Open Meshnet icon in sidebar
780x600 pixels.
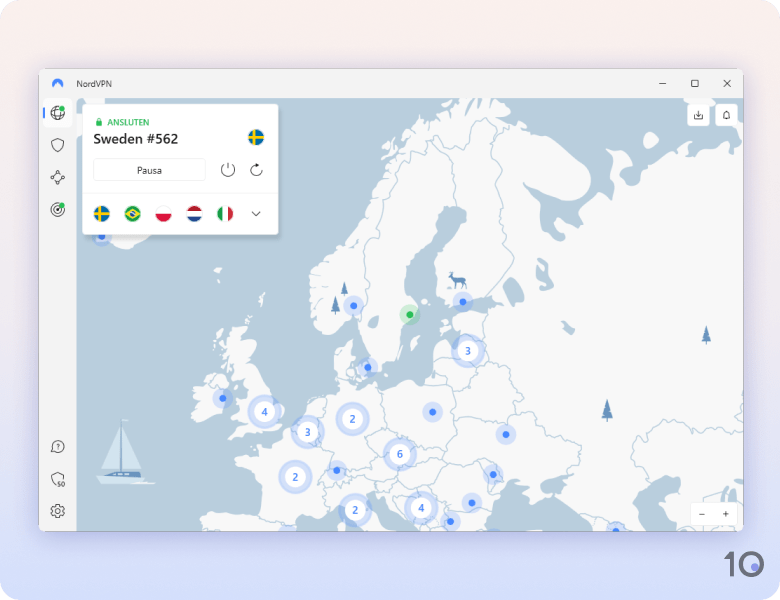pos(58,178)
